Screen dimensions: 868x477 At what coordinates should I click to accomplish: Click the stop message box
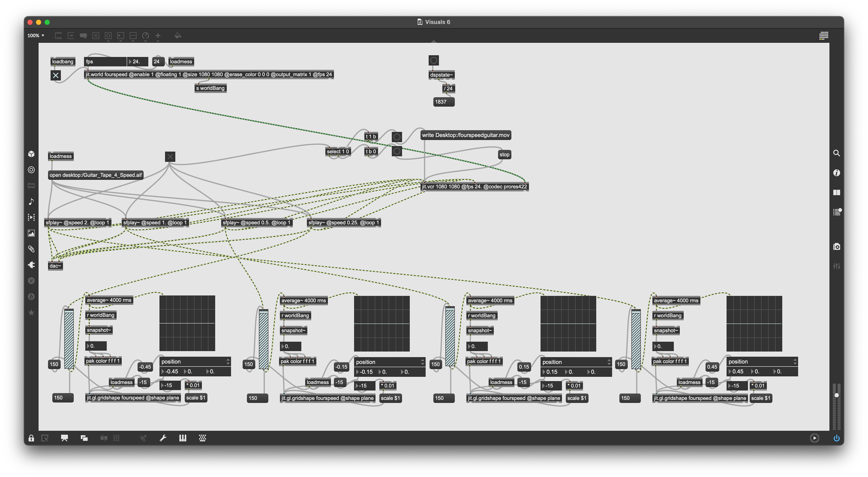[x=504, y=154]
